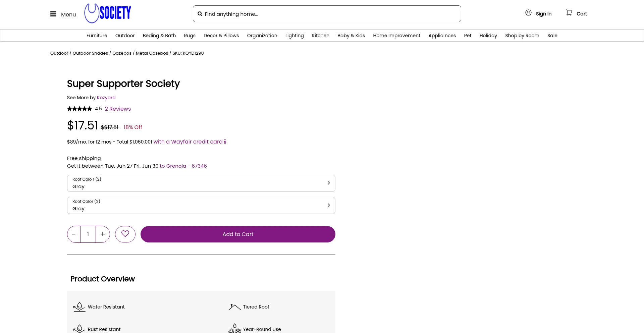Open the 2 Reviews link

click(118, 109)
